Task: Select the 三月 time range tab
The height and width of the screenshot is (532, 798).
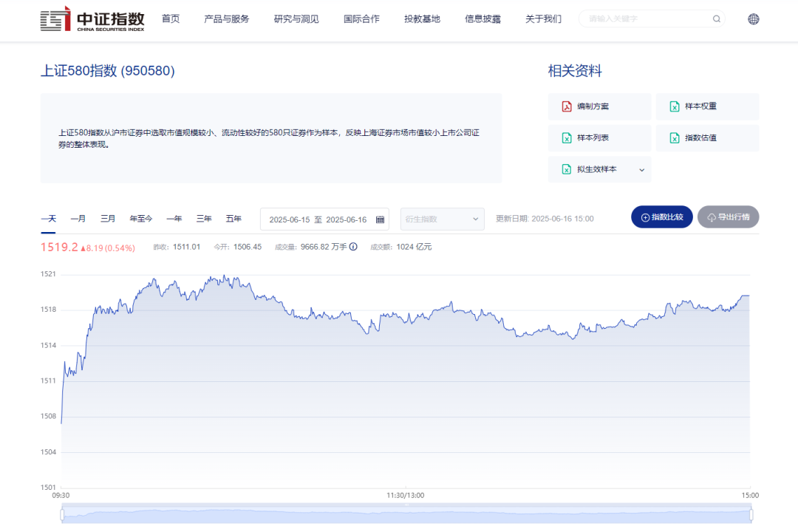Action: click(108, 219)
